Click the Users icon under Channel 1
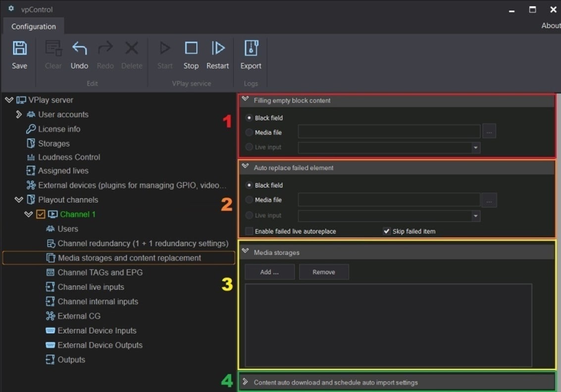The image size is (561, 392). pos(51,229)
